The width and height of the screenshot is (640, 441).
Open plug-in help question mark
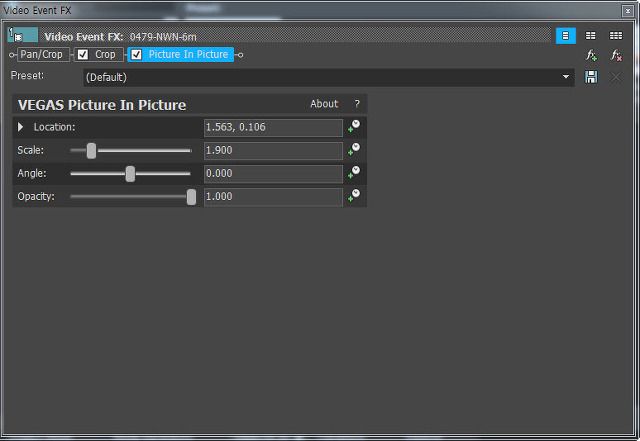(357, 104)
